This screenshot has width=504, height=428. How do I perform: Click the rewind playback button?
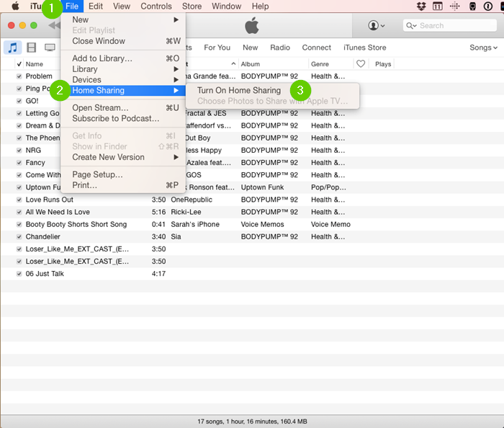click(x=54, y=25)
